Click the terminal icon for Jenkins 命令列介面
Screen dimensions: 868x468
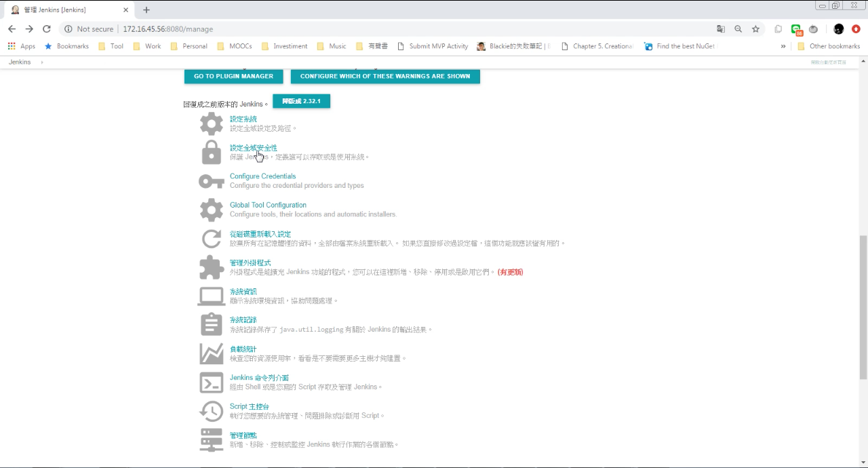[212, 383]
